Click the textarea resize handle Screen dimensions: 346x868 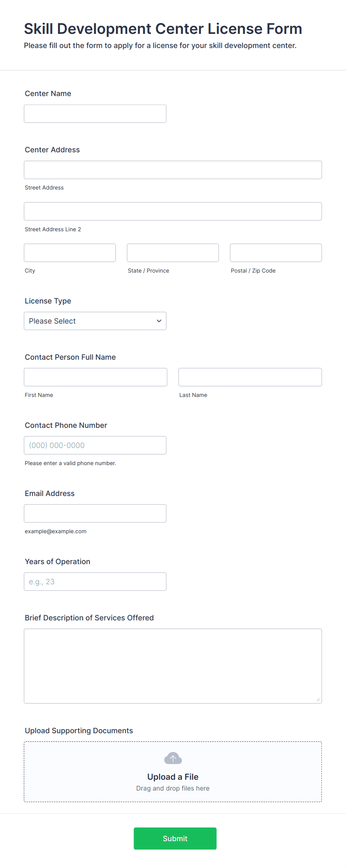318,700
